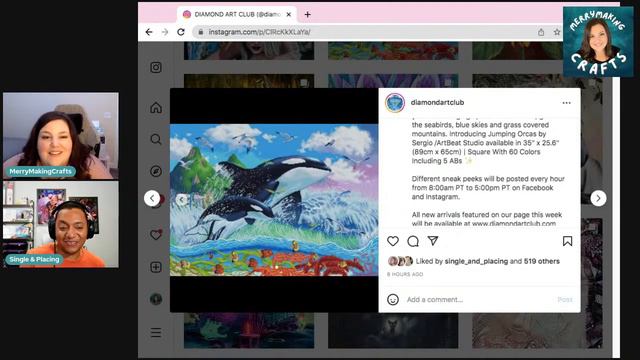
Task: Save post with bookmark icon
Action: pos(567,241)
